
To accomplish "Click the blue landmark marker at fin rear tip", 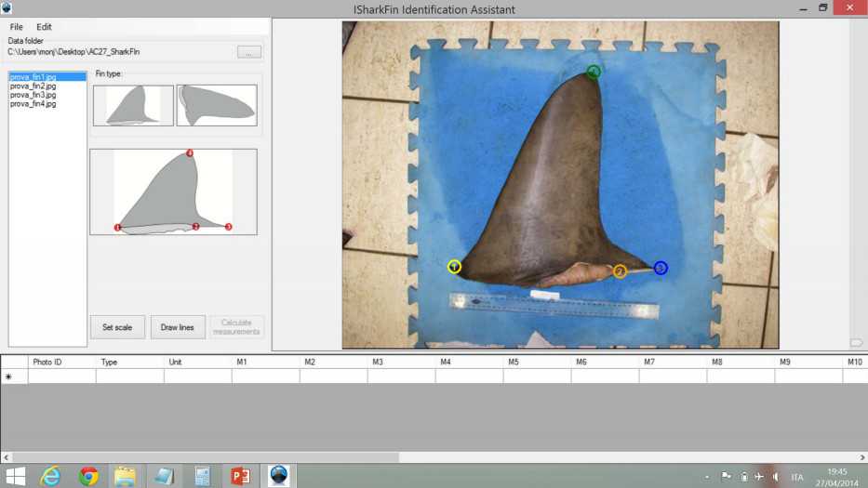I will (x=661, y=268).
